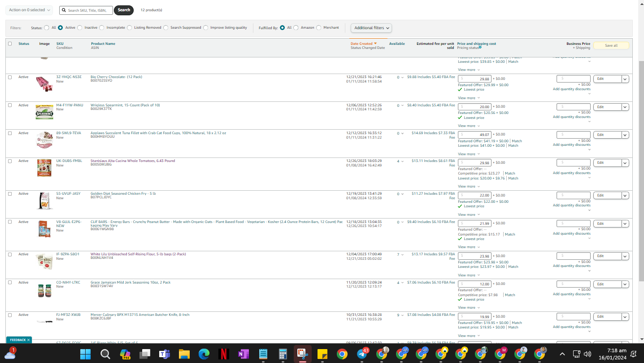This screenshot has height=363, width=644.
Task: Open Big Cherry Chocolate product thumbnail
Action: [x=44, y=84]
